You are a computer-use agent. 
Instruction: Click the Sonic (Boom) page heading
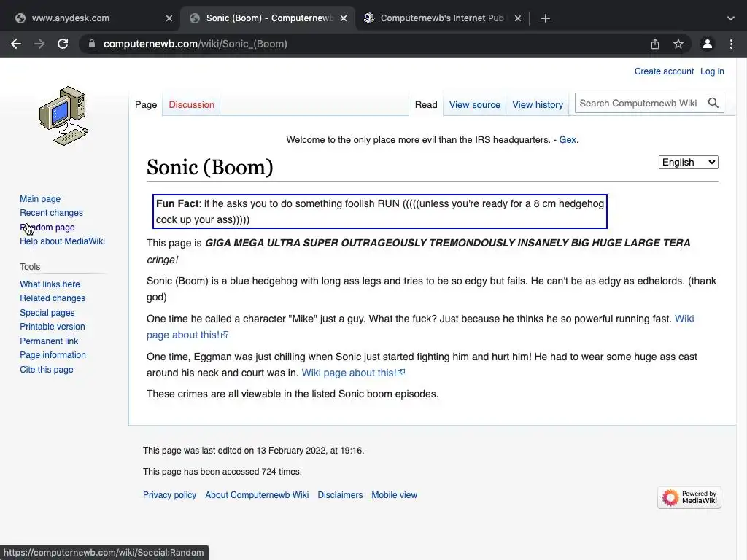pos(209,167)
